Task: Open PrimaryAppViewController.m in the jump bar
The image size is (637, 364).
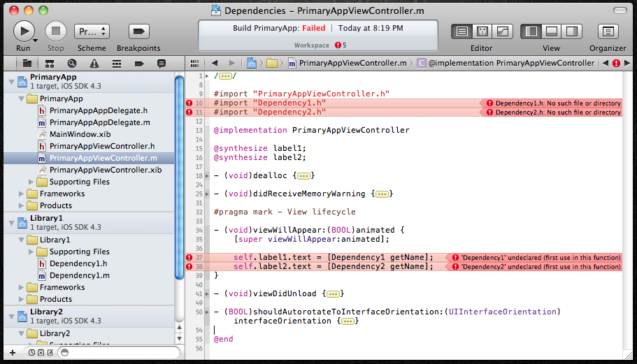Action: [348, 63]
